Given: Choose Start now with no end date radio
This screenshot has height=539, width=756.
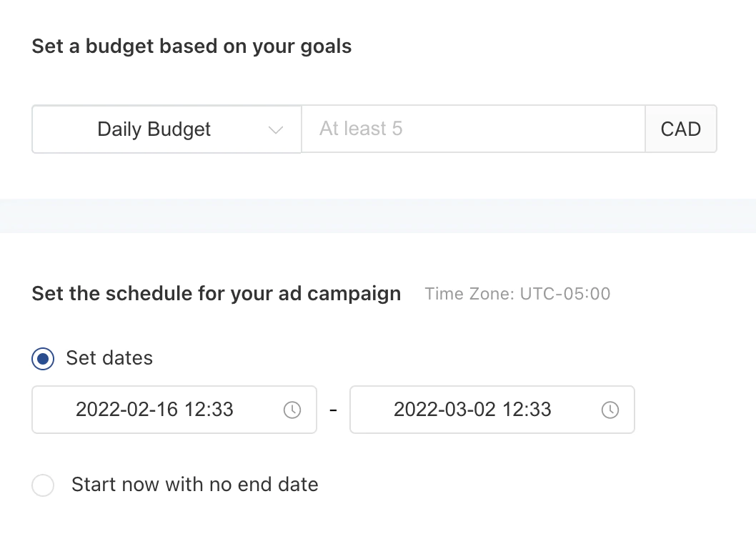Looking at the screenshot, I should point(43,485).
